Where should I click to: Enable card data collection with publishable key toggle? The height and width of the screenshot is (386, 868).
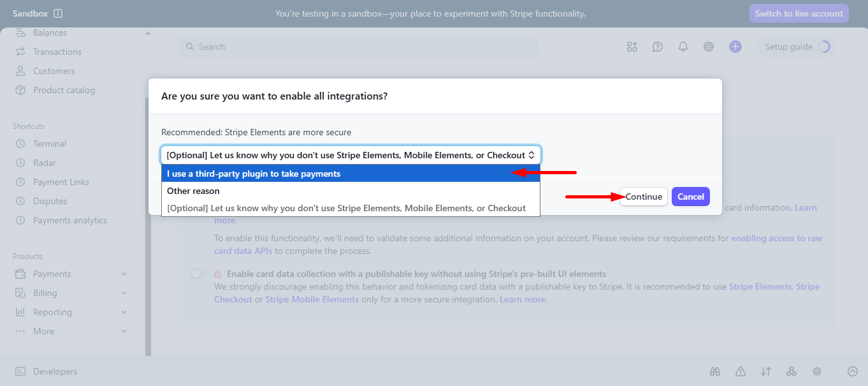pyautogui.click(x=198, y=272)
